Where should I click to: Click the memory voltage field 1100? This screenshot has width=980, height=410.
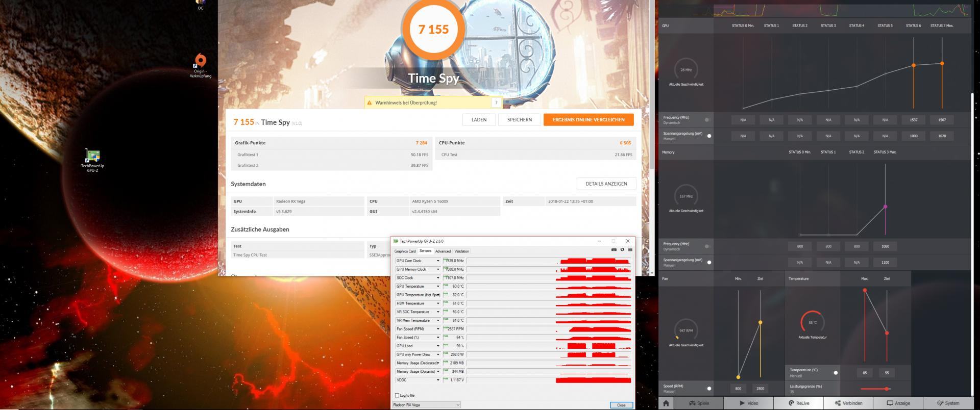(x=885, y=262)
